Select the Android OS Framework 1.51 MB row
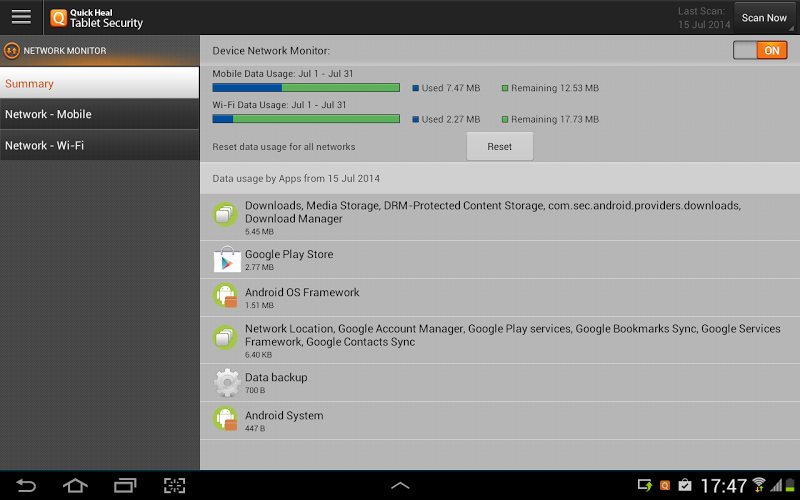Viewport: 800px width, 500px height. tap(500, 297)
